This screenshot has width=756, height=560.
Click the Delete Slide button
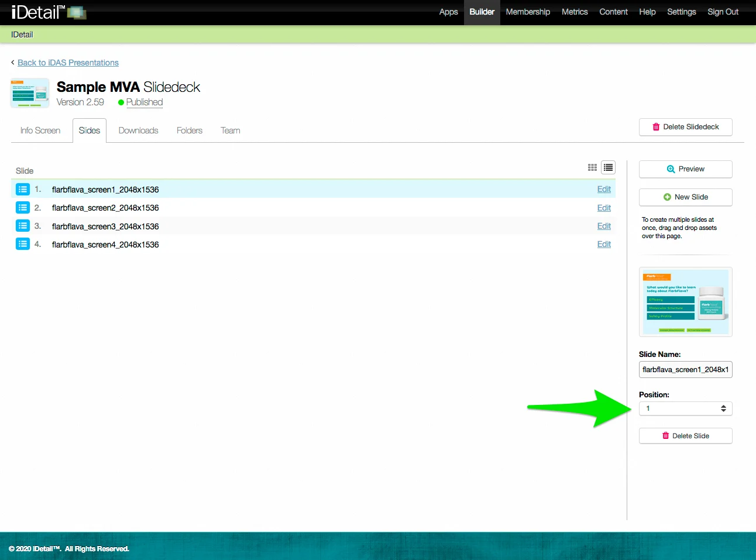686,436
